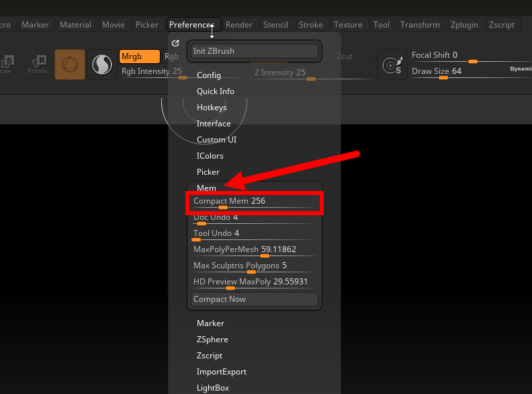Expand the Interface section
Image resolution: width=532 pixels, height=394 pixels.
click(214, 124)
